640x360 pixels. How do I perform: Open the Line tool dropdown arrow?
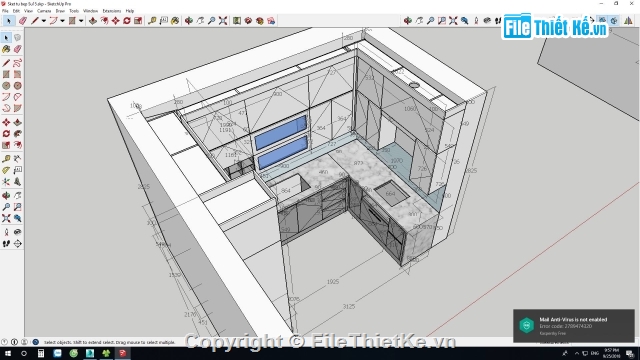(x=44, y=21)
